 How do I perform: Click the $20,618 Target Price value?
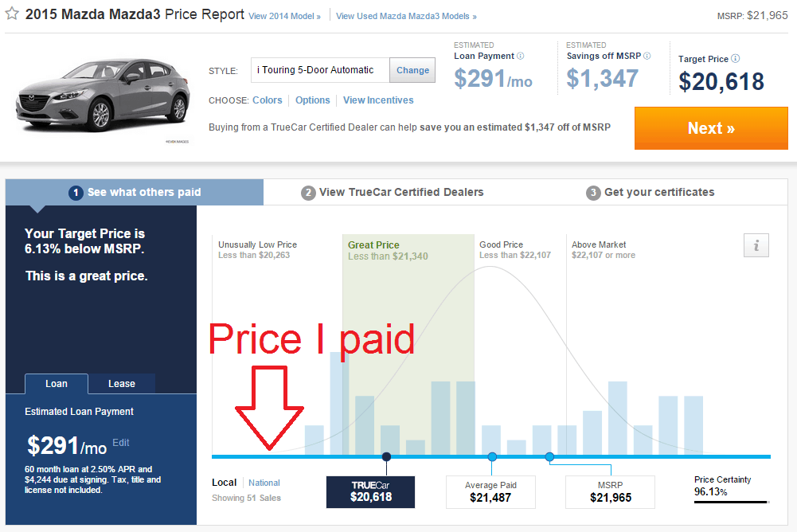point(721,81)
